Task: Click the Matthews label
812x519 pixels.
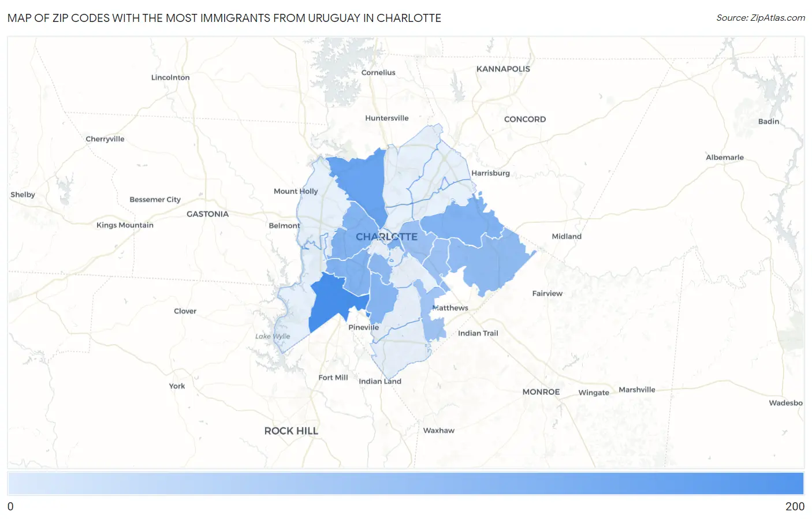Action: coord(450,308)
